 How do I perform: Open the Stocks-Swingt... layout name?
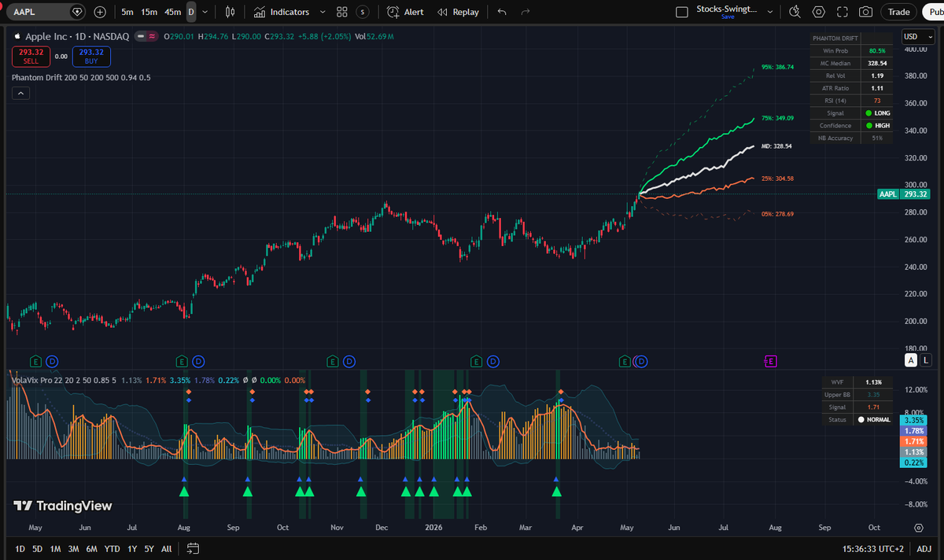(x=727, y=9)
